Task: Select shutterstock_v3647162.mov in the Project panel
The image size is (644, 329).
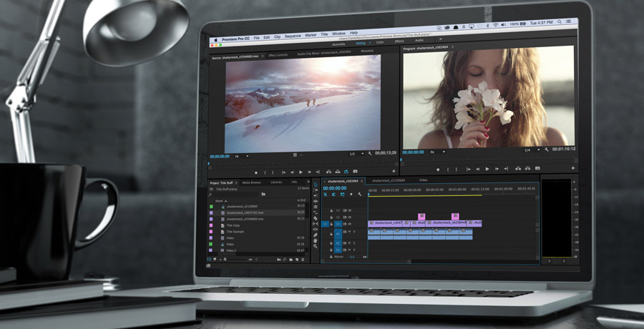Action: coord(245,212)
